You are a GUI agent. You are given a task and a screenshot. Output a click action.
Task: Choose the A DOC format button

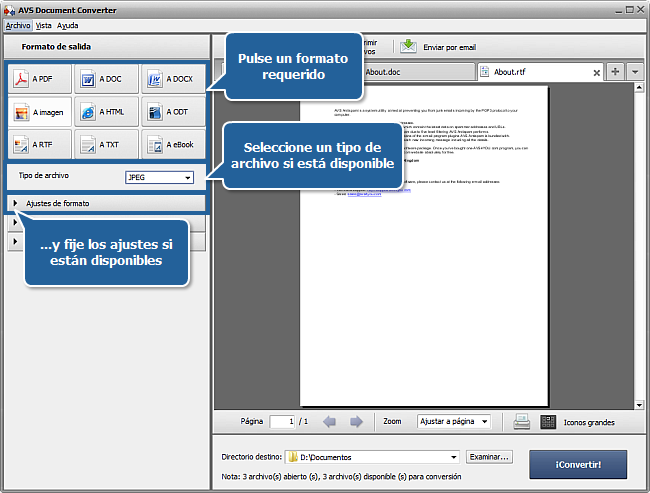[107, 79]
